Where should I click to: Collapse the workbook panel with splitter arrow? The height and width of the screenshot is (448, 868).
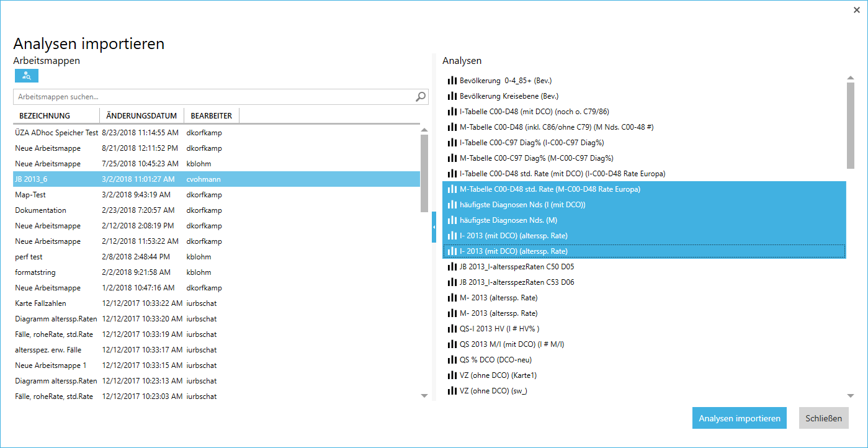pyautogui.click(x=434, y=228)
